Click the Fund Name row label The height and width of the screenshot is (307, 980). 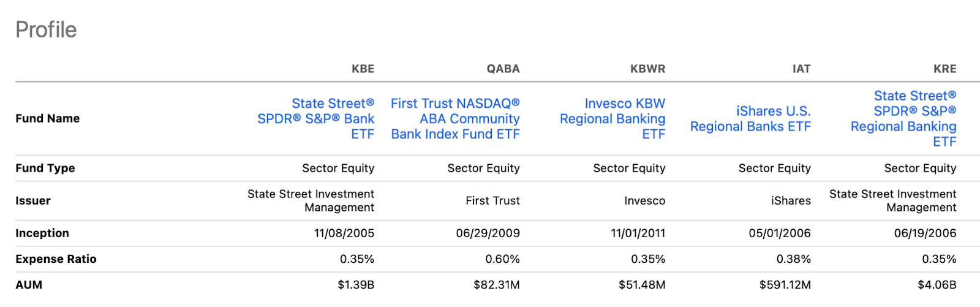point(48,119)
